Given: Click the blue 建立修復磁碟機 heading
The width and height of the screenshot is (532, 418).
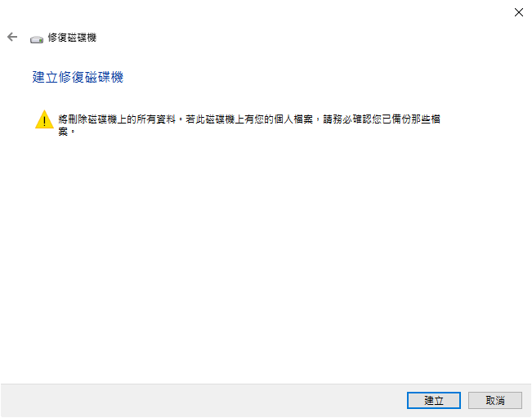Looking at the screenshot, I should click(x=78, y=77).
